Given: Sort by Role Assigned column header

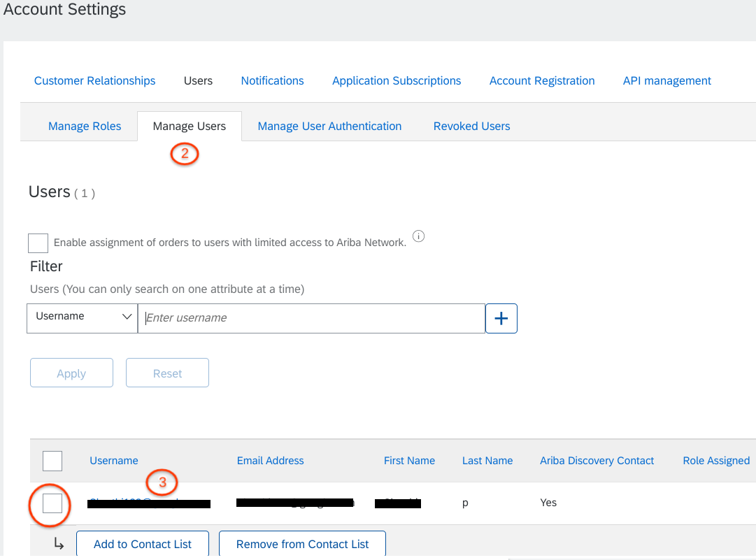Looking at the screenshot, I should tap(716, 461).
